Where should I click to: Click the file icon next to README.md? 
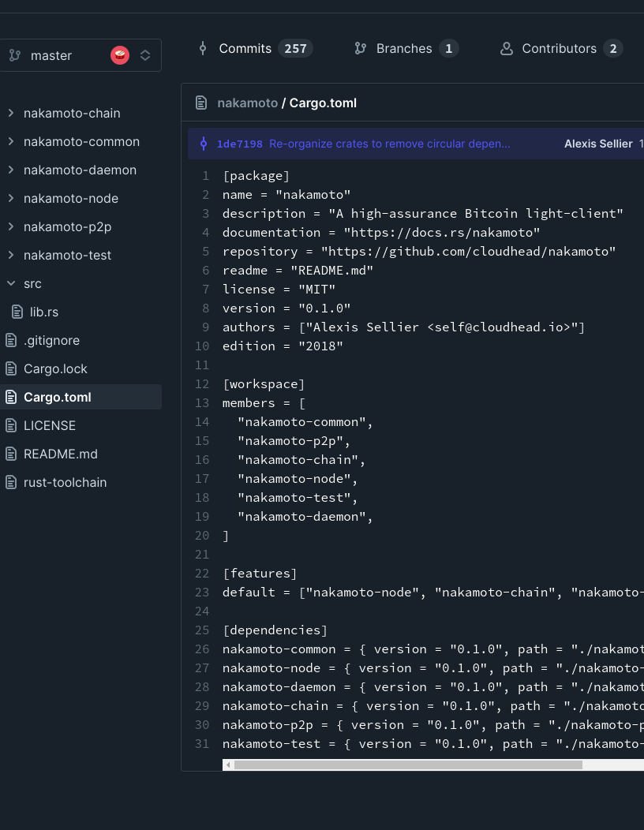coord(11,454)
